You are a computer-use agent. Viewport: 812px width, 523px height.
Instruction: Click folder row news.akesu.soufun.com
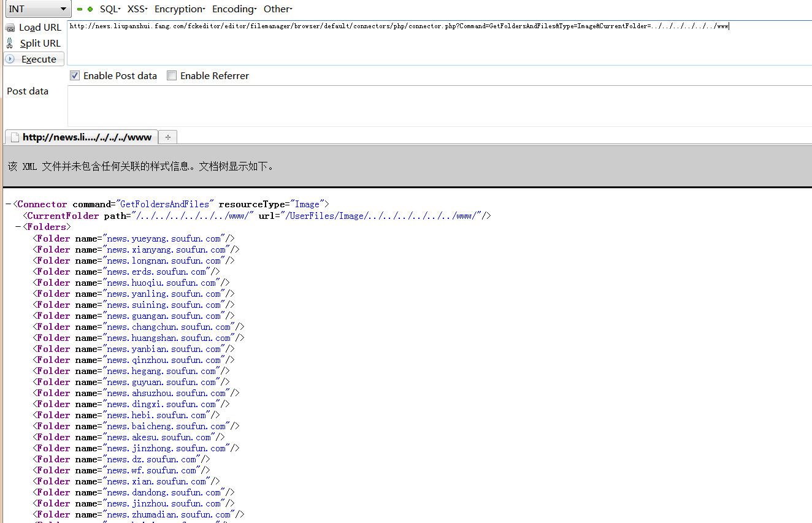click(129, 437)
